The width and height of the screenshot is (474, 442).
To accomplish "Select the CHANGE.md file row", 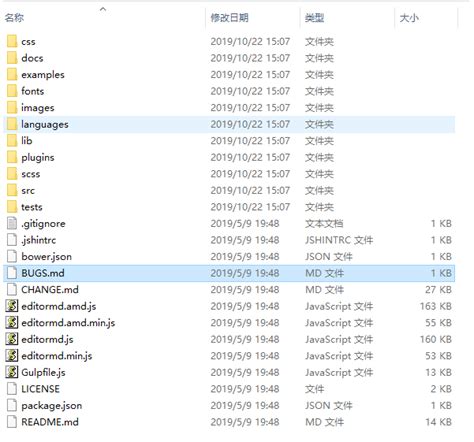I will pyautogui.click(x=229, y=290).
